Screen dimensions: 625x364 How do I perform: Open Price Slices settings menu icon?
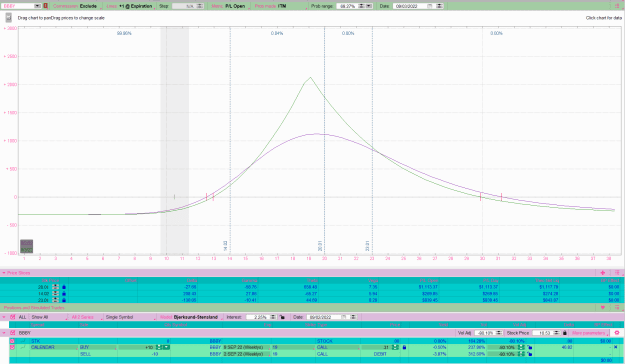coord(617,273)
